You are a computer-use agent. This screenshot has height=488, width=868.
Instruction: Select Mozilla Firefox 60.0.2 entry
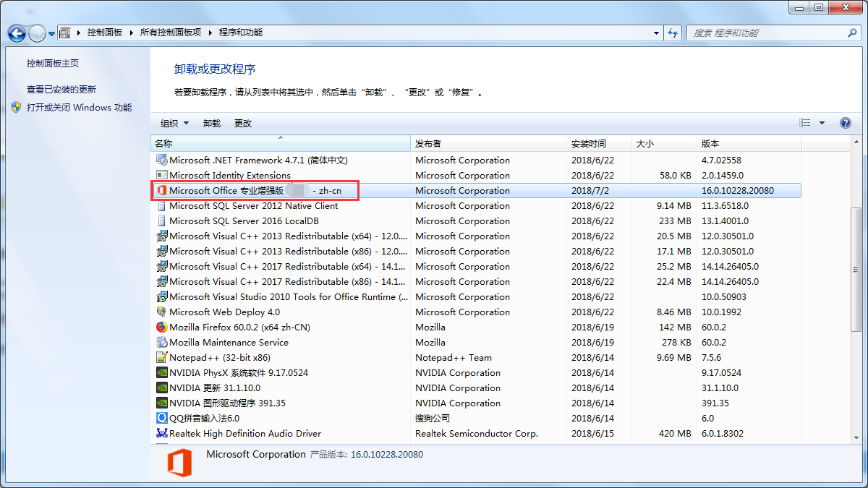(239, 328)
